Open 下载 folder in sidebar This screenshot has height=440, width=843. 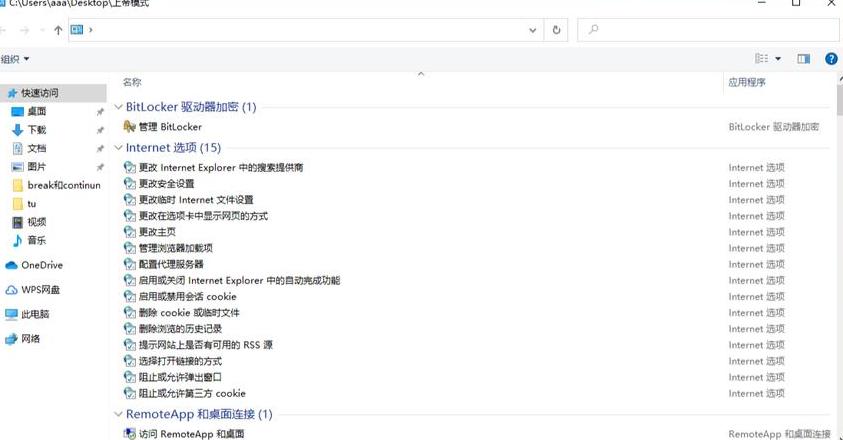pos(37,130)
